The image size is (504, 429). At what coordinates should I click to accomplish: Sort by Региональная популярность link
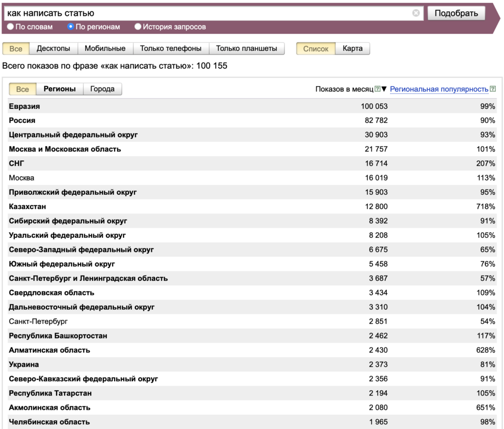(439, 89)
